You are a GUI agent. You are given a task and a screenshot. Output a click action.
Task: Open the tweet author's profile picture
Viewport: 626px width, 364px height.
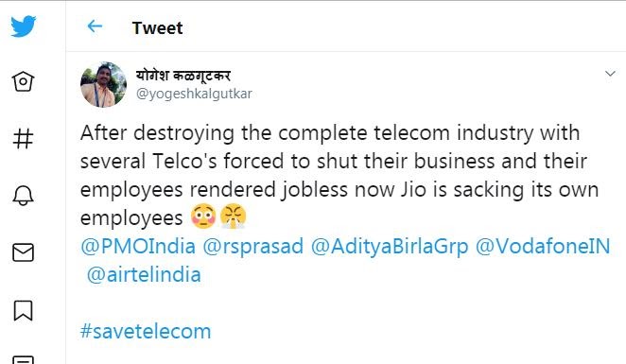click(x=103, y=84)
